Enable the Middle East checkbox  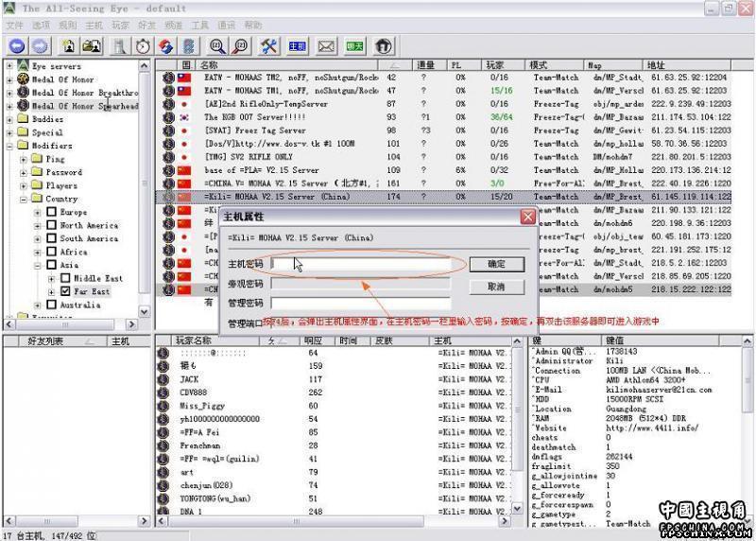(65, 278)
